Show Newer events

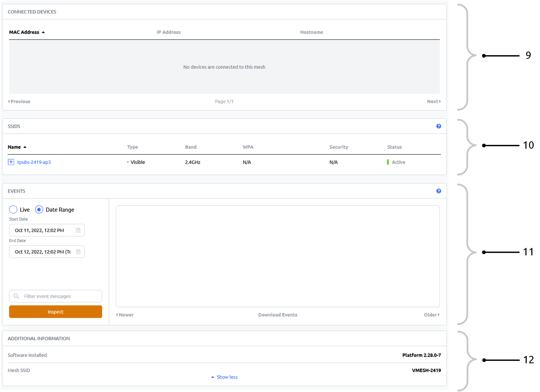coord(125,315)
